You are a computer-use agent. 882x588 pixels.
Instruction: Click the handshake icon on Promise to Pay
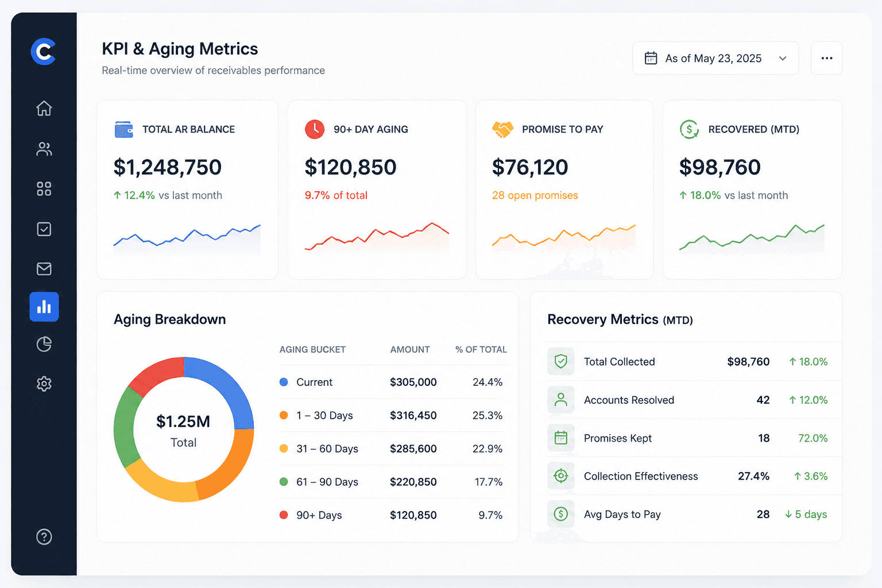pyautogui.click(x=502, y=129)
